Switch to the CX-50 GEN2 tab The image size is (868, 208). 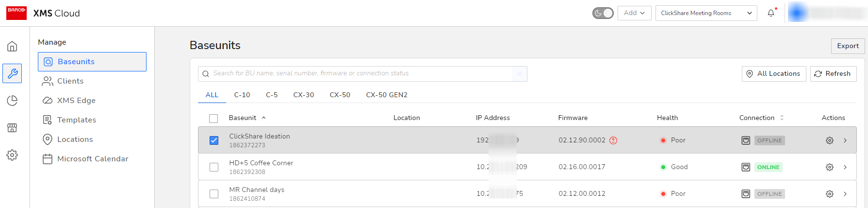(x=387, y=95)
